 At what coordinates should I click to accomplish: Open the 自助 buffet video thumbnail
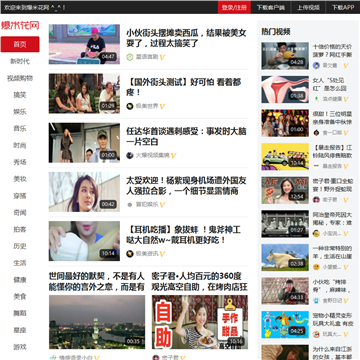[200, 322]
